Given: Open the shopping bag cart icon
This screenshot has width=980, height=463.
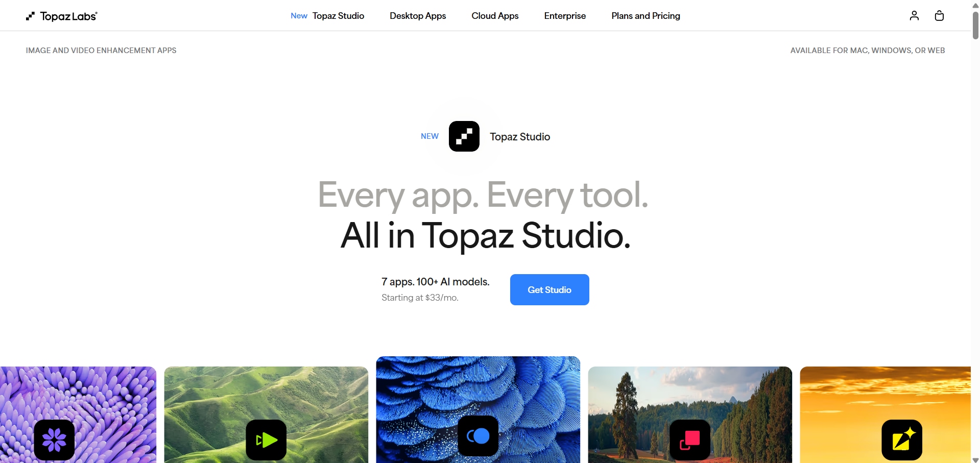Looking at the screenshot, I should pos(939,16).
